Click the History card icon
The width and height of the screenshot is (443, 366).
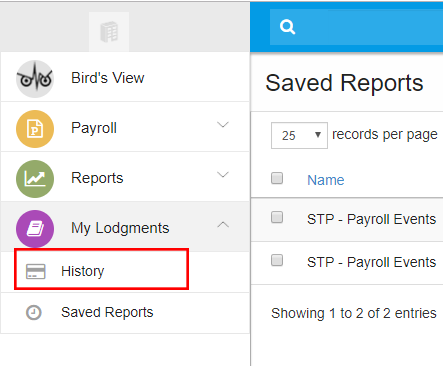point(36,271)
